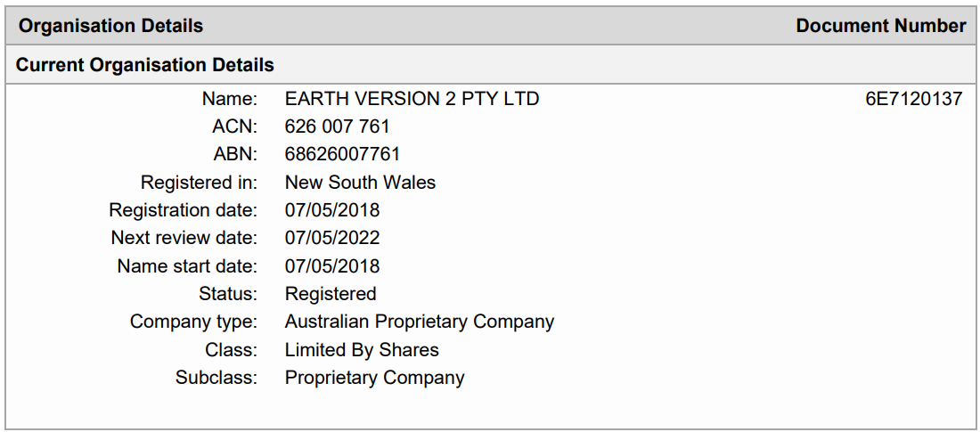The height and width of the screenshot is (432, 980).
Task: Select the ABN value 68626007761
Action: pos(342,154)
